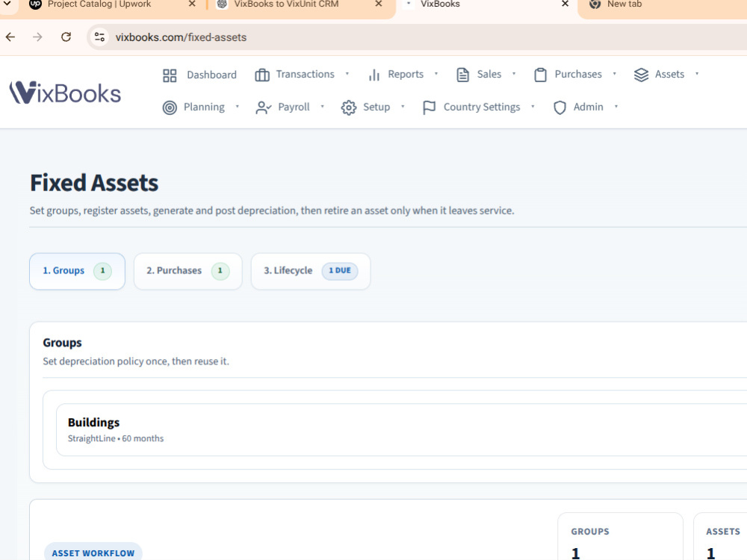Click the Transactions briefcase icon
747x560 pixels.
pyautogui.click(x=262, y=75)
